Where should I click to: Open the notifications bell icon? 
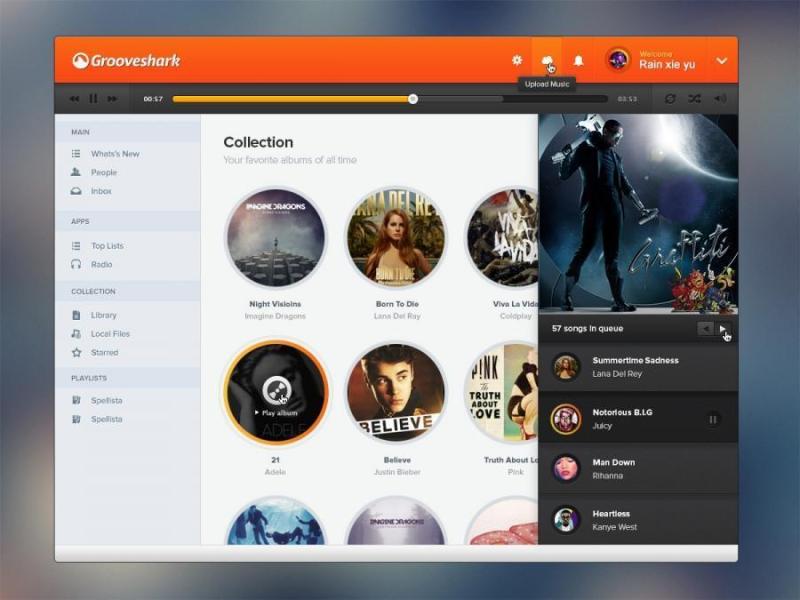(x=578, y=61)
